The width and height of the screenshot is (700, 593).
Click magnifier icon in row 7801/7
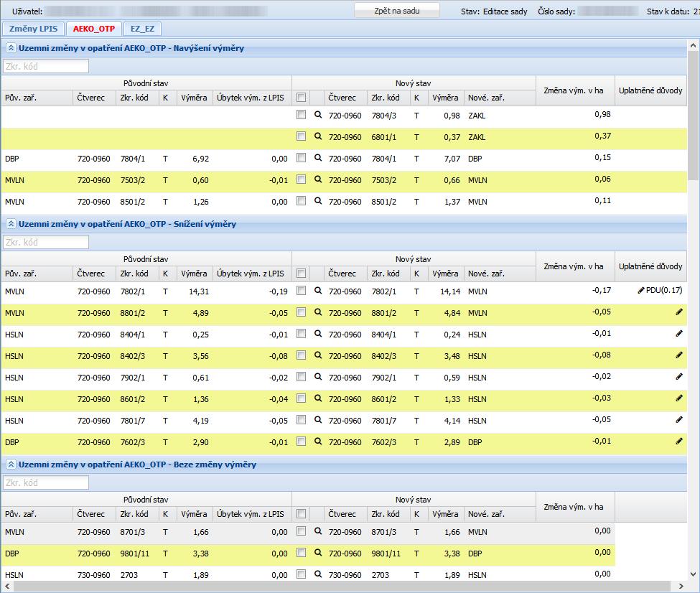[x=318, y=420]
